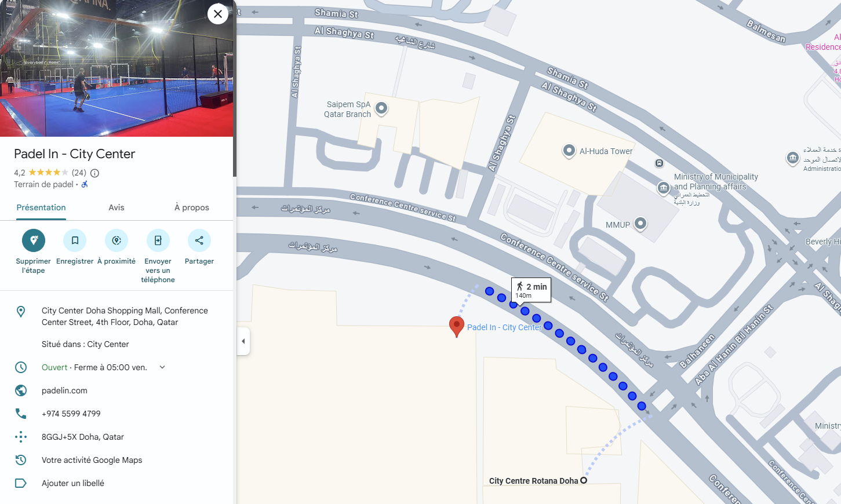Image resolution: width=841 pixels, height=504 pixels.
Task: Open Votre activité Google Maps
Action: click(x=92, y=460)
